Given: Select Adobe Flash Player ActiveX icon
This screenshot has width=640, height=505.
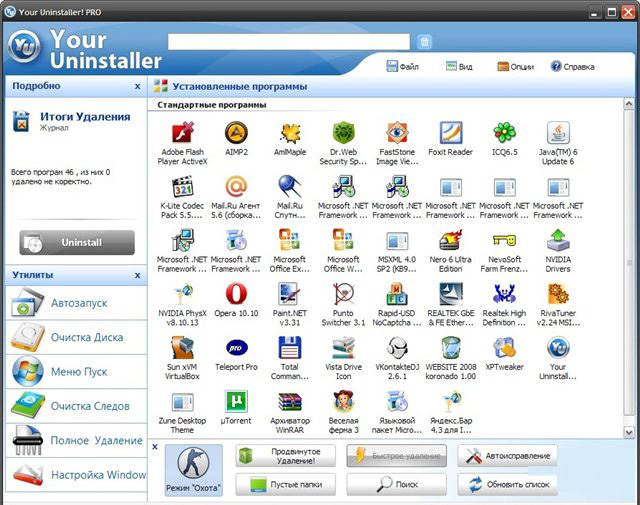Looking at the screenshot, I should (x=182, y=133).
